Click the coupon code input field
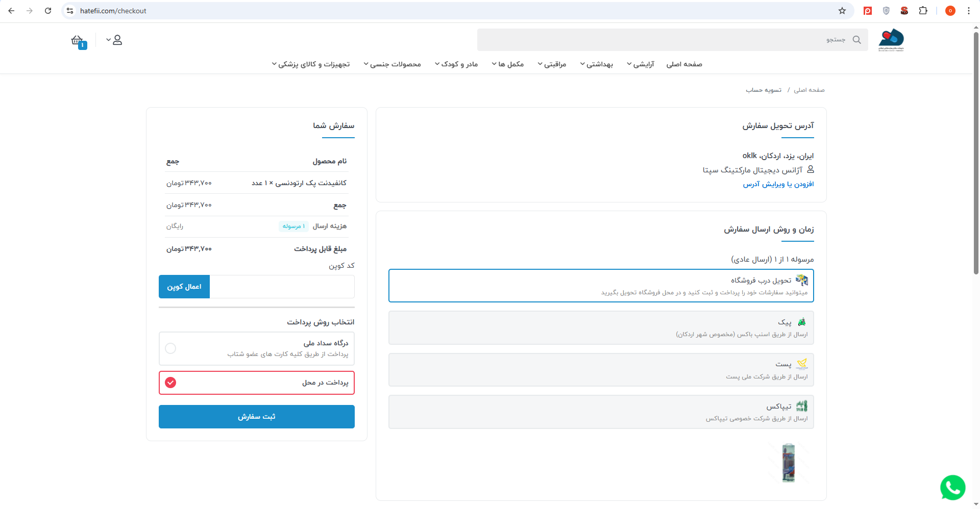Screen dimensions: 980x509 282,287
